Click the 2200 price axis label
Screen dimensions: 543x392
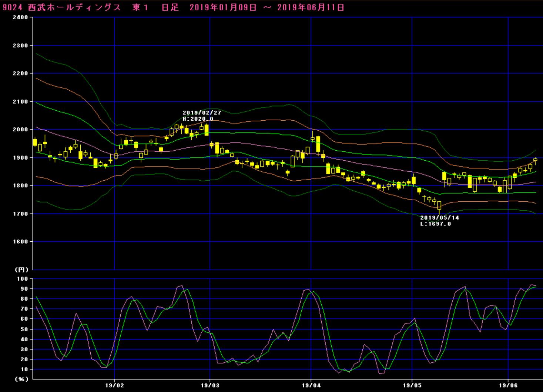(21, 73)
